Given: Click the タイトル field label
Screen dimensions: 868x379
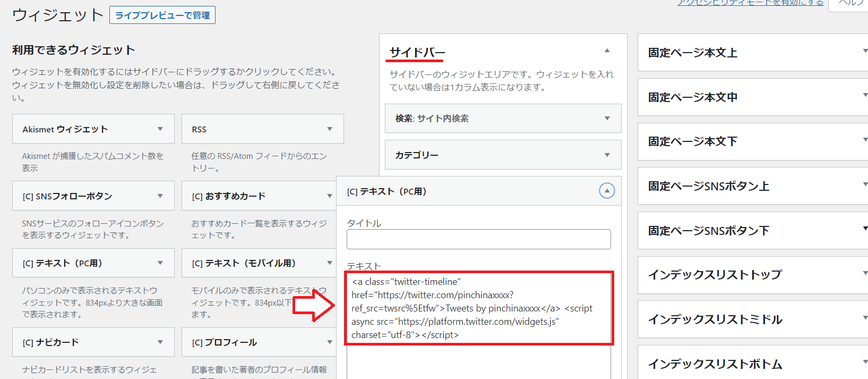Looking at the screenshot, I should [364, 223].
